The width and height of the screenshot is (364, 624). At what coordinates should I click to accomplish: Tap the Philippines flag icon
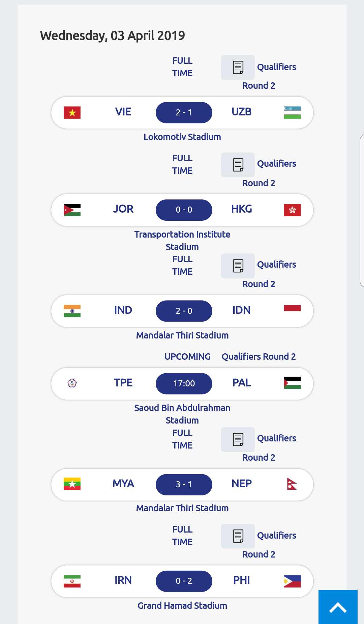[x=292, y=581]
